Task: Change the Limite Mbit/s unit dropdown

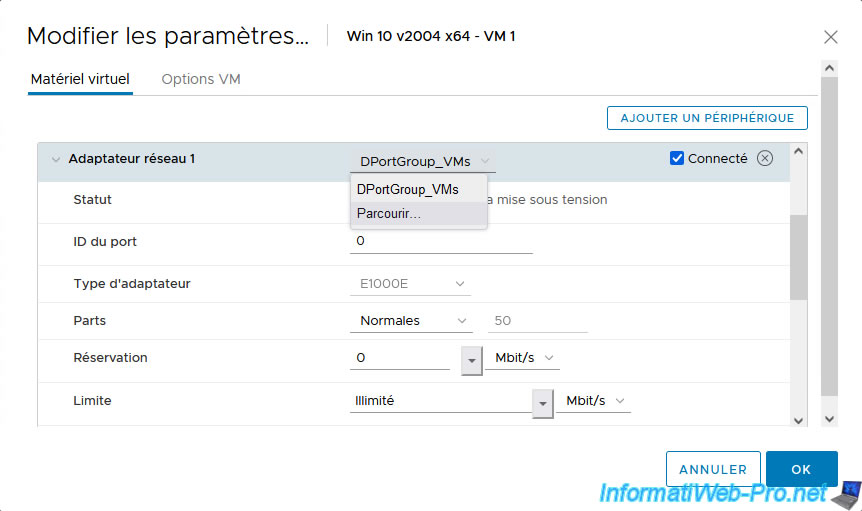Action: point(593,401)
